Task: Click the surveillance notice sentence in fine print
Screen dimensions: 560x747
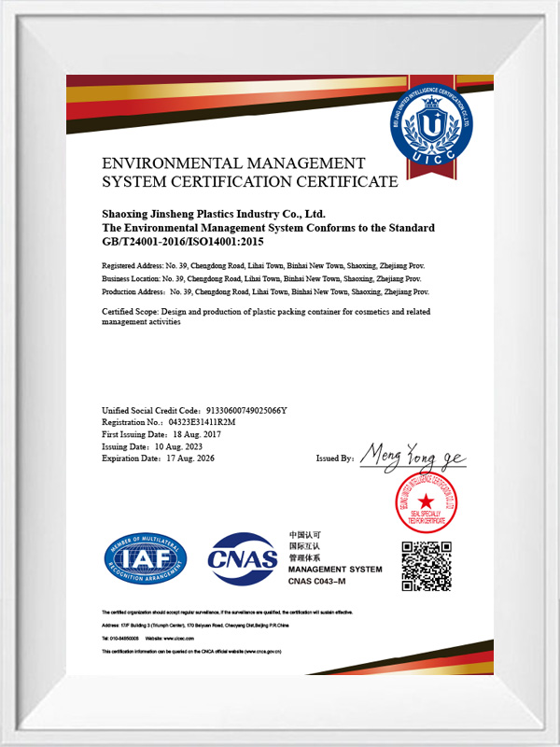Action: (x=227, y=613)
